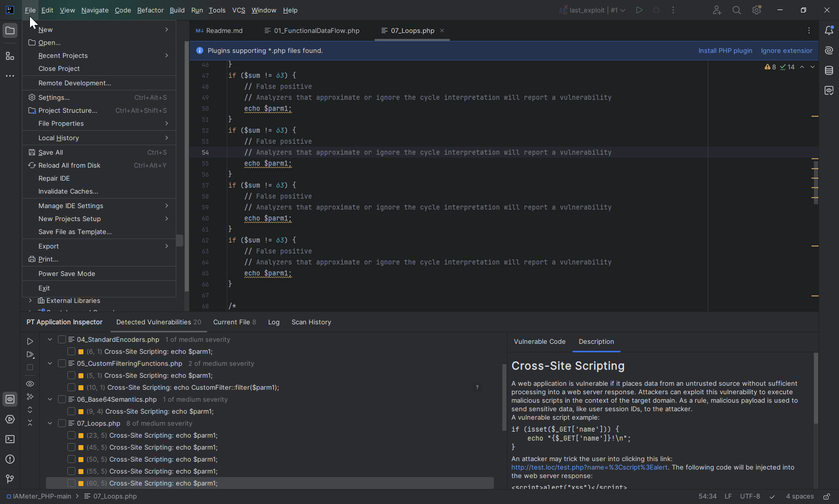Check the 05_CustomFilteringFunctions.php checkbox
This screenshot has height=504, width=839.
click(x=62, y=363)
